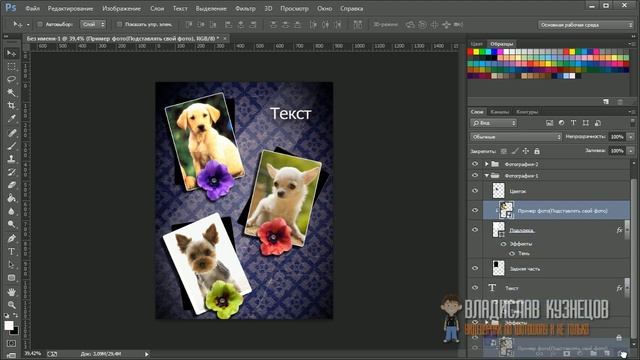Select the Pen tool
Viewport: 640px width, 360px height.
(11, 238)
